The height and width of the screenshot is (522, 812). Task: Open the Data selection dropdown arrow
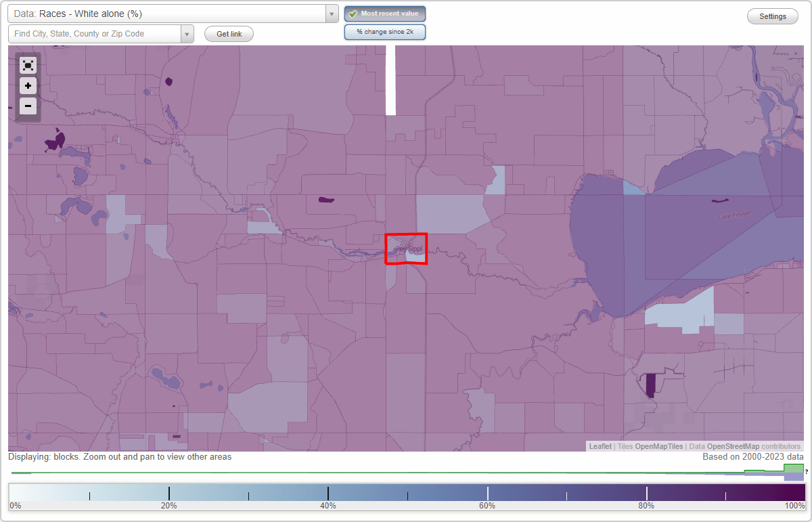coord(331,14)
